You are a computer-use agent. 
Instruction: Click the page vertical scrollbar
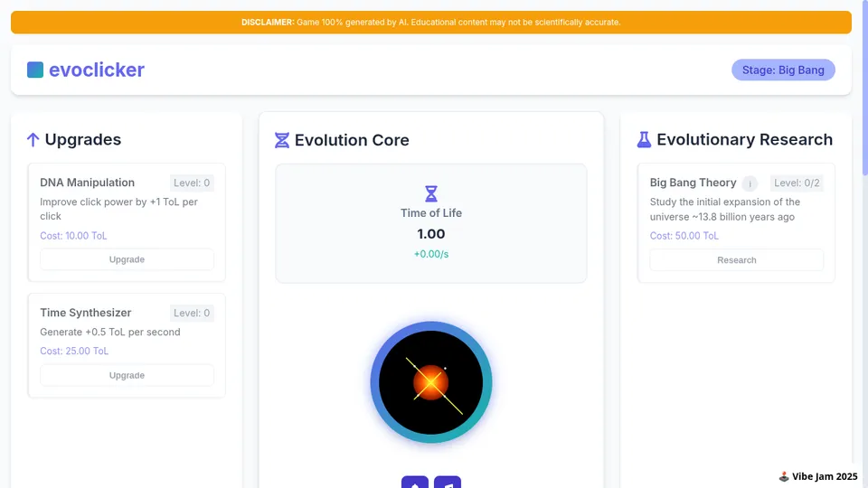click(864, 89)
